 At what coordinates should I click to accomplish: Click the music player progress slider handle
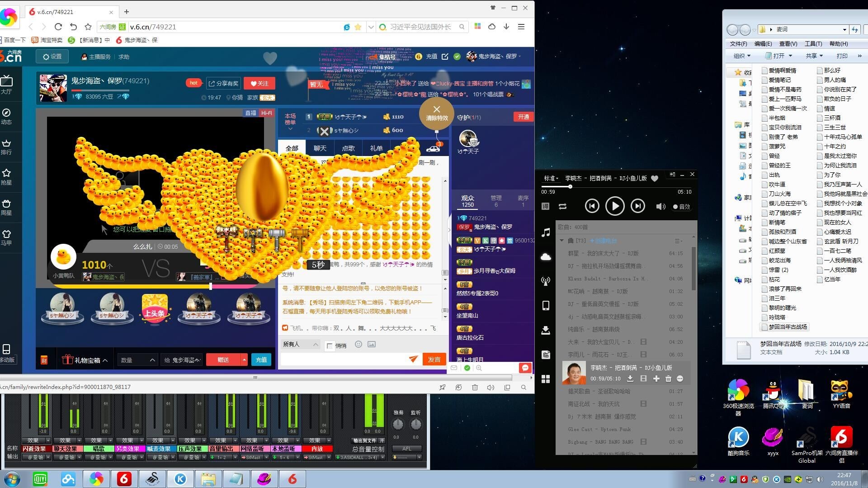pos(570,186)
